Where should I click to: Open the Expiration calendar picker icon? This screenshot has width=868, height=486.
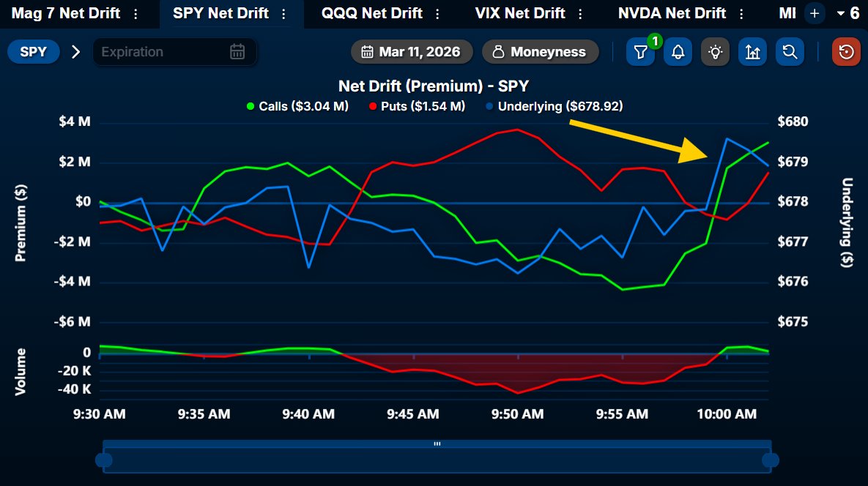(237, 52)
